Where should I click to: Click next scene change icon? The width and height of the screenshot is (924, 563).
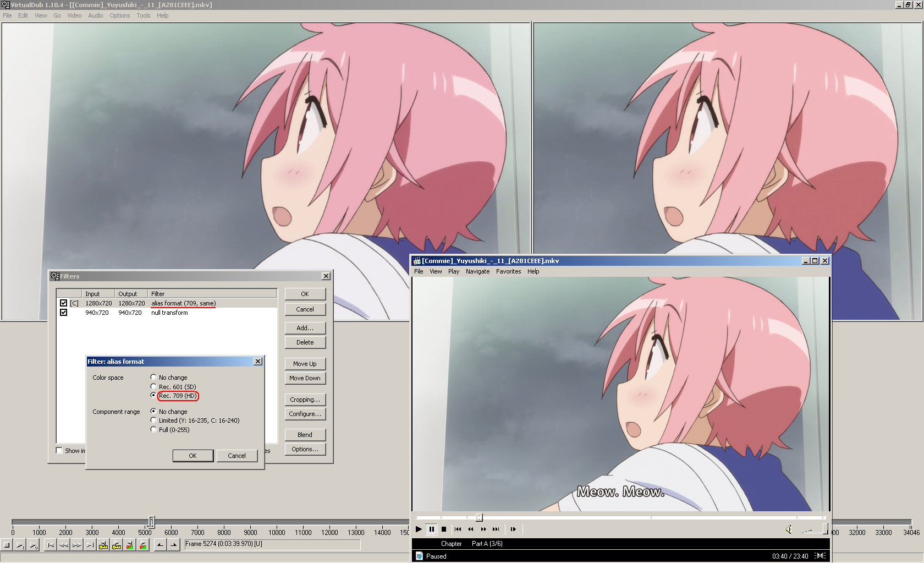click(143, 545)
